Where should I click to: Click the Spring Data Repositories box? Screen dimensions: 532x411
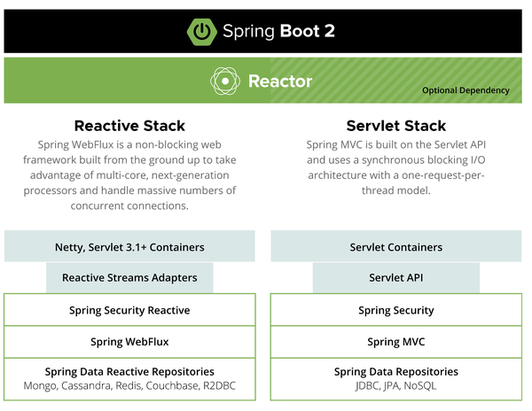tap(396, 371)
